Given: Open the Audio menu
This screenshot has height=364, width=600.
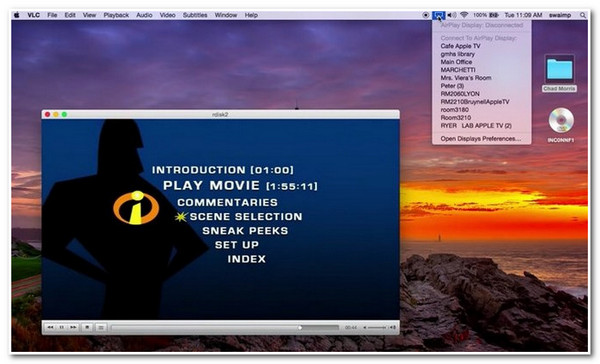Looking at the screenshot, I should click(144, 15).
